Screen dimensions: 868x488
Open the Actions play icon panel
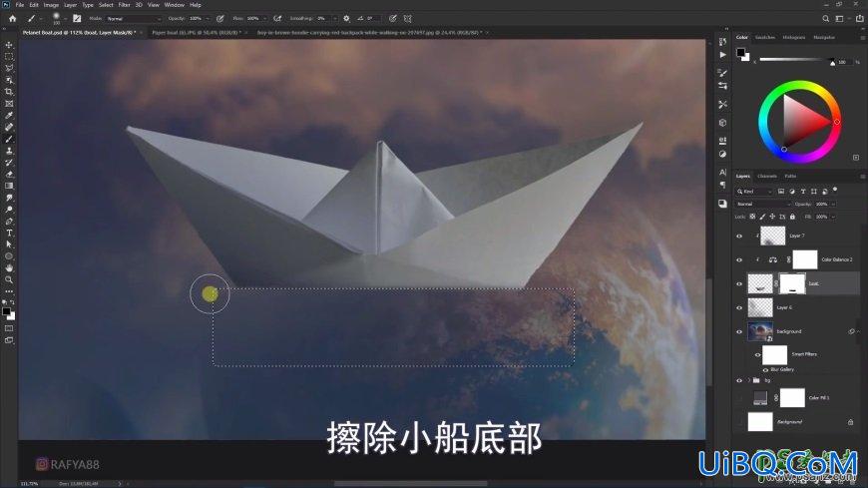click(x=722, y=55)
